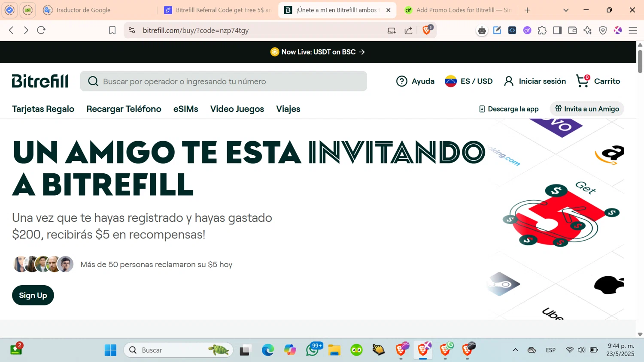Open Ayuda help link
Screen dimensions: 644x362
[x=415, y=81]
